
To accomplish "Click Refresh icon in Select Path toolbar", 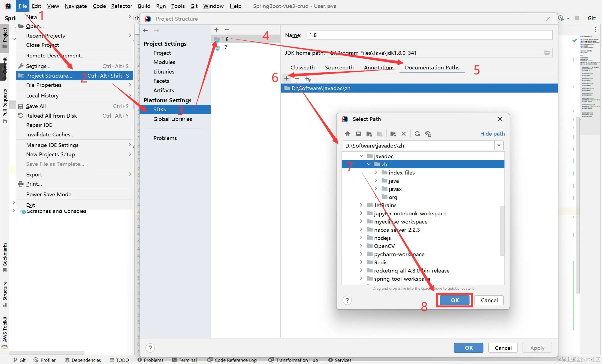I will (x=417, y=134).
